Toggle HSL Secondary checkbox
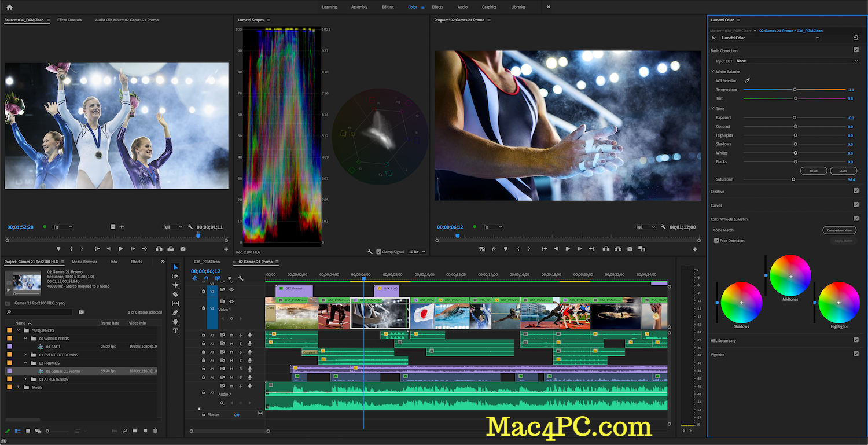 pos(856,340)
